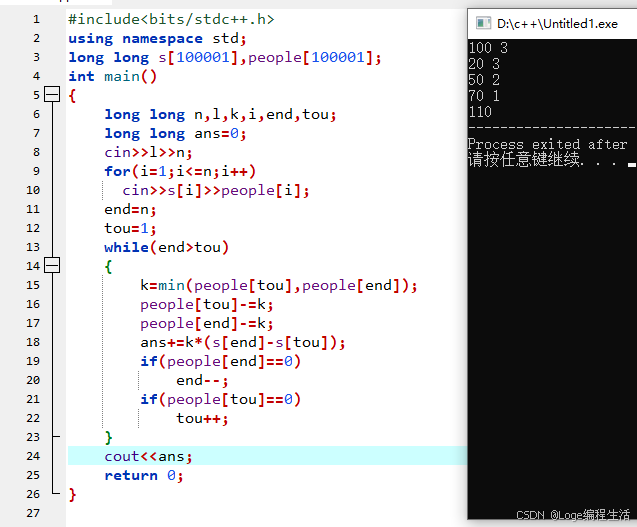The height and width of the screenshot is (527, 637).
Task: Click the 'people[tou]-=k;' line
Action: pyautogui.click(x=207, y=304)
